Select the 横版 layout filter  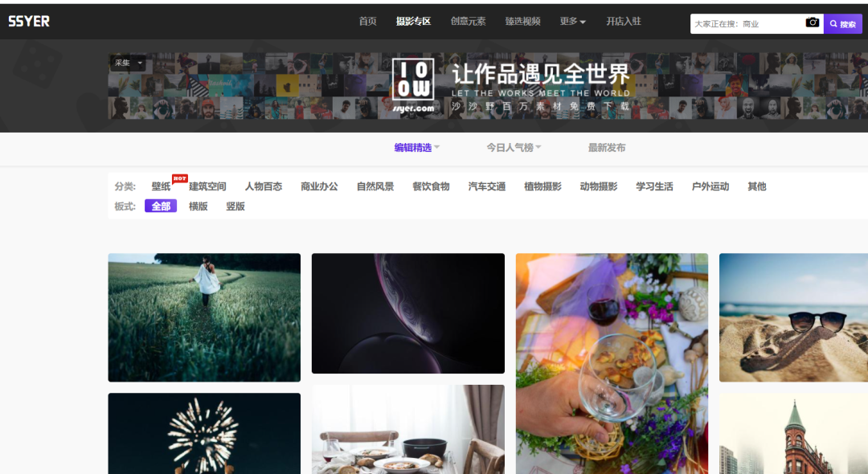(x=198, y=206)
